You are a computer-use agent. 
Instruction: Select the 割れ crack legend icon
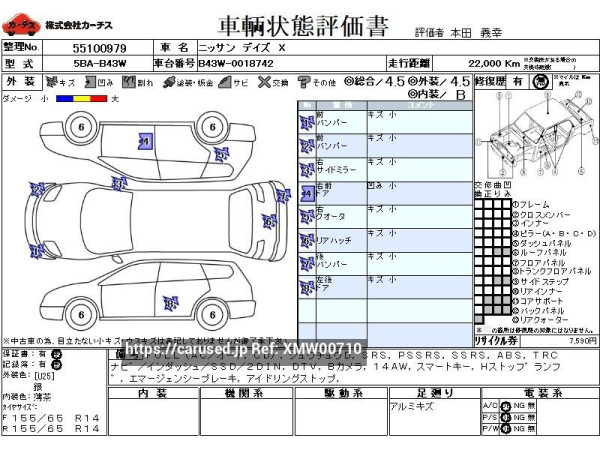pos(129,82)
